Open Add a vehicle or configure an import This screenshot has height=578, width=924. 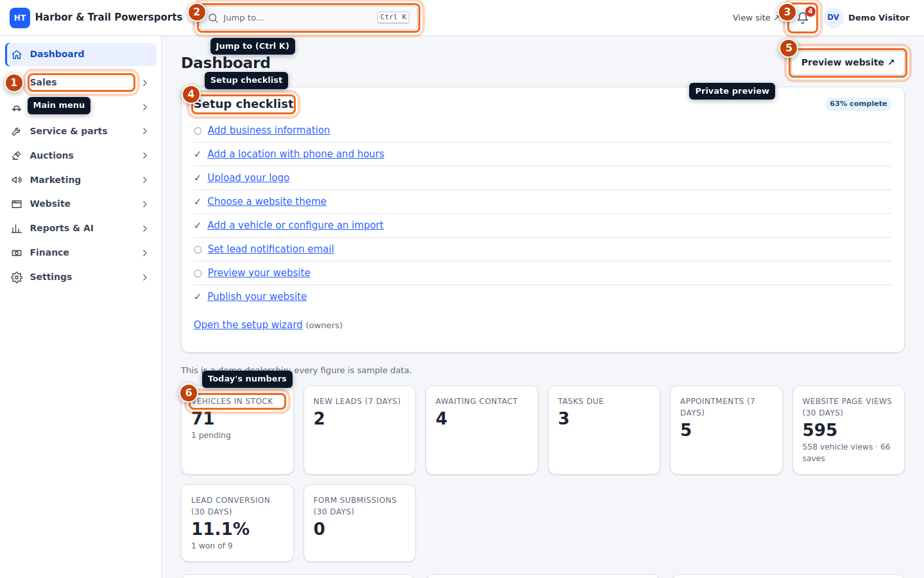click(x=295, y=225)
